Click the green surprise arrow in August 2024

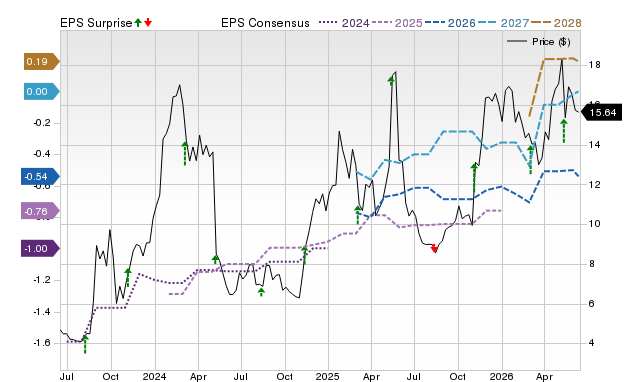(261, 292)
